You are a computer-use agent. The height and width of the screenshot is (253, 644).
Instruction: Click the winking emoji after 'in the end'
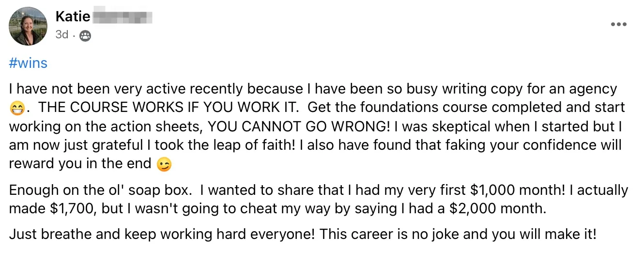[164, 165]
